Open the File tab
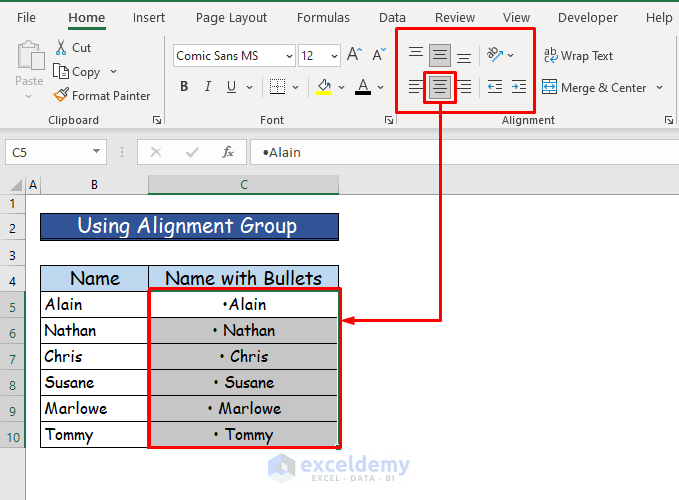679x500 pixels. [x=26, y=17]
